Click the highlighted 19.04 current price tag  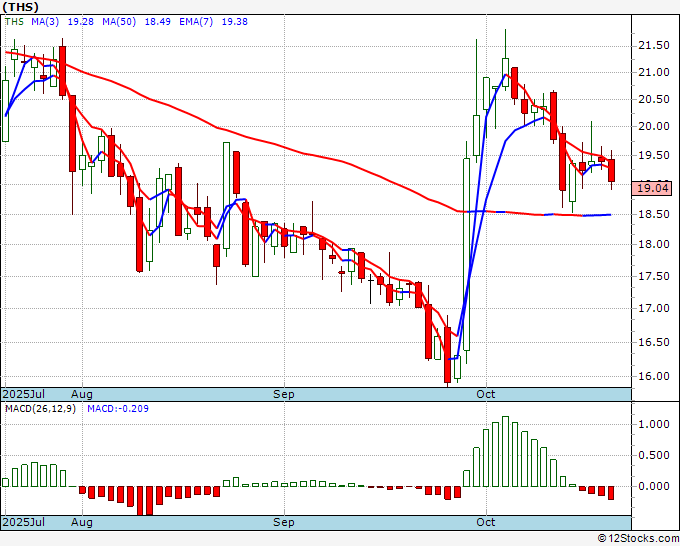coord(652,188)
